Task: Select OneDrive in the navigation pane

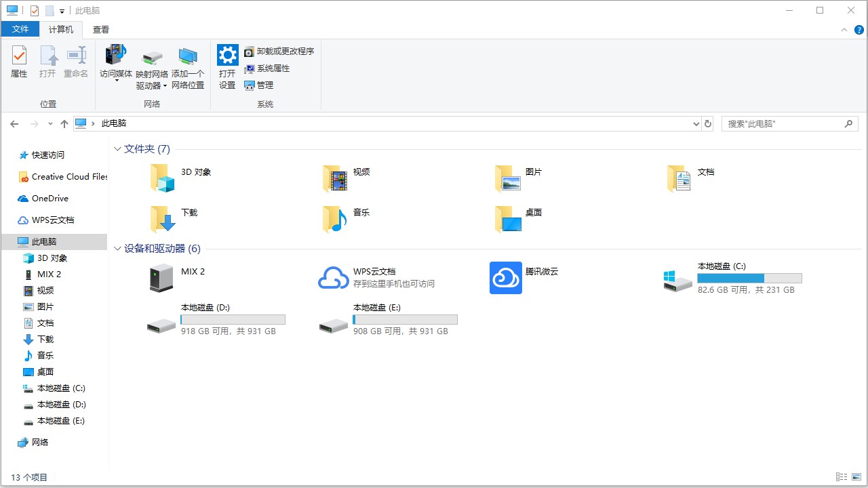Action: 43,199
